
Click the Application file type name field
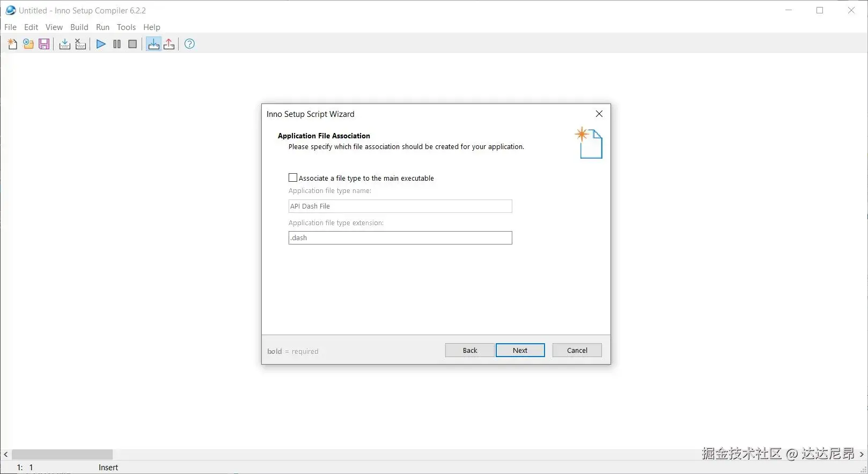click(x=400, y=206)
